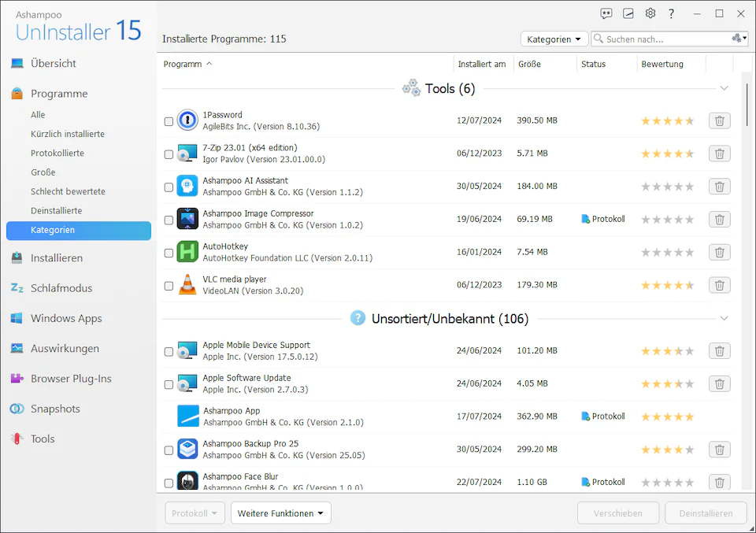
Task: Click the 1Password app icon
Action: pyautogui.click(x=187, y=120)
